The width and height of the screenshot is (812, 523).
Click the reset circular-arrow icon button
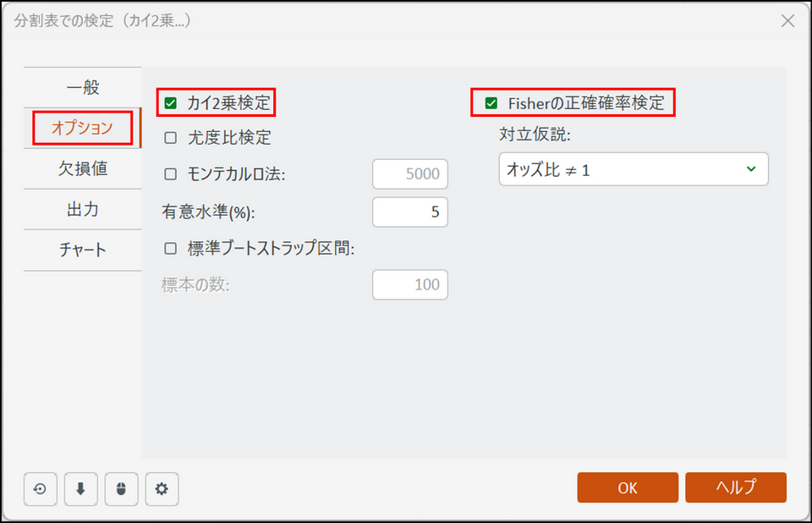40,489
